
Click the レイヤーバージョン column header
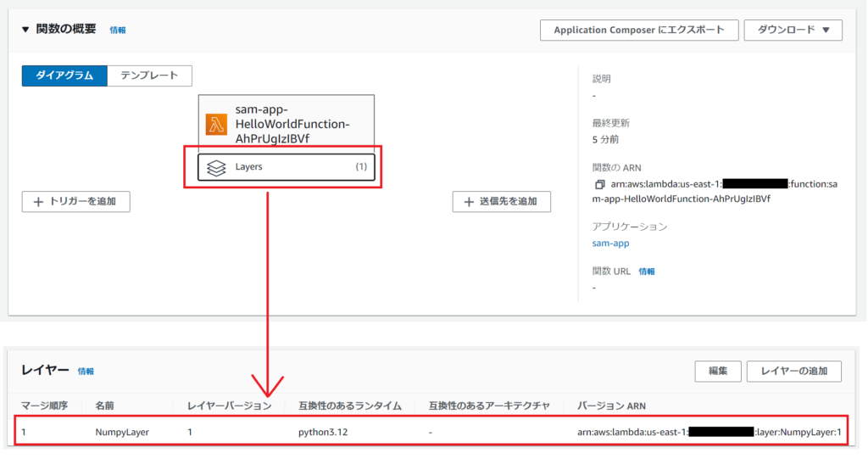tap(229, 406)
